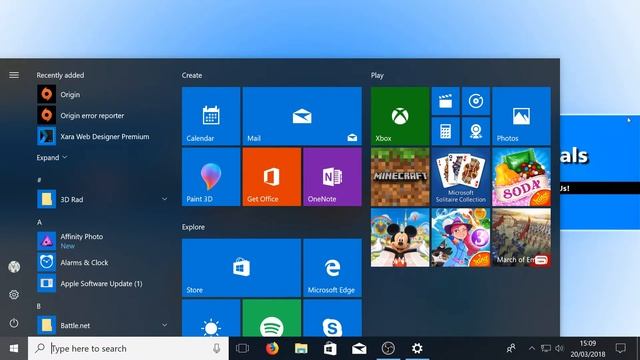The image size is (640, 360).
Task: Click the user account avatar
Action: click(x=14, y=267)
